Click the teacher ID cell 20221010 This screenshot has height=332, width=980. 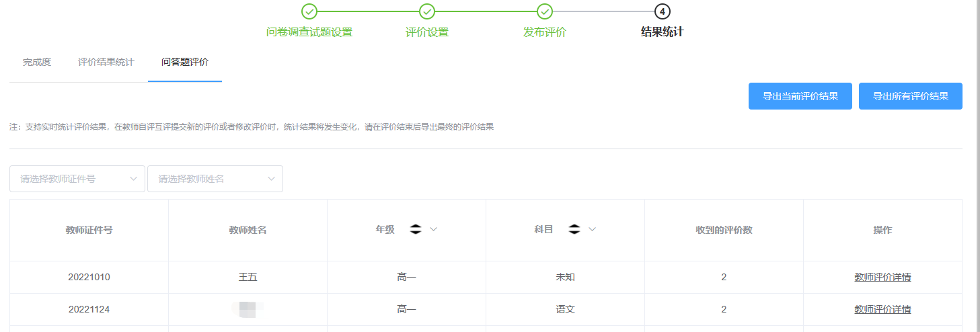click(89, 278)
